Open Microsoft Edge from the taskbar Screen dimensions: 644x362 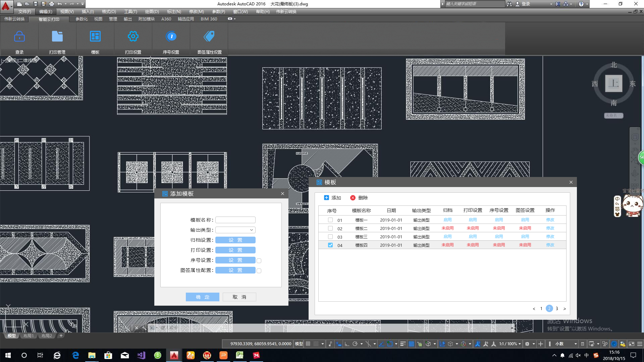pyautogui.click(x=75, y=355)
